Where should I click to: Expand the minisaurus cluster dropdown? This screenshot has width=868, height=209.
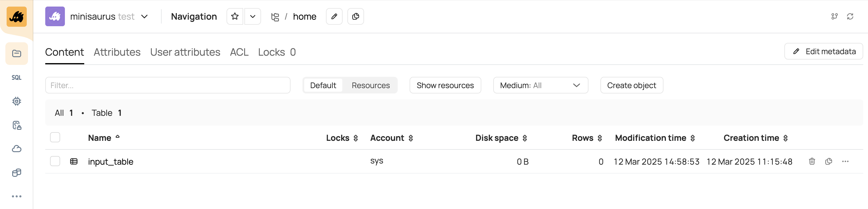pyautogui.click(x=145, y=16)
